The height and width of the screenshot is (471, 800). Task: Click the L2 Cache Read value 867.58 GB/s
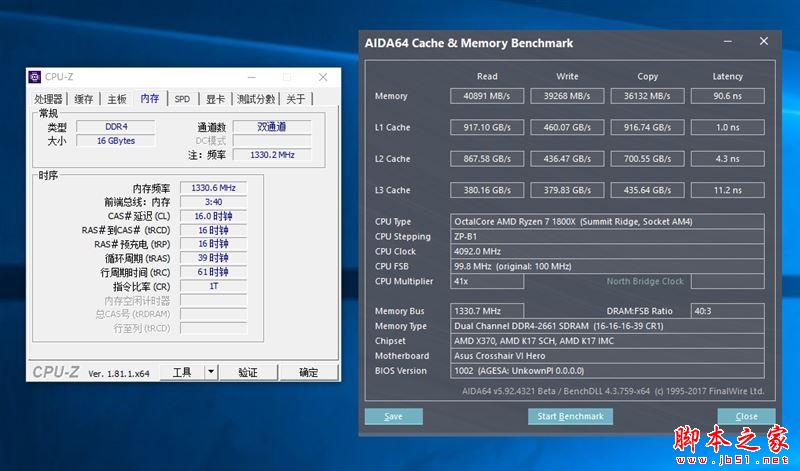pos(487,159)
